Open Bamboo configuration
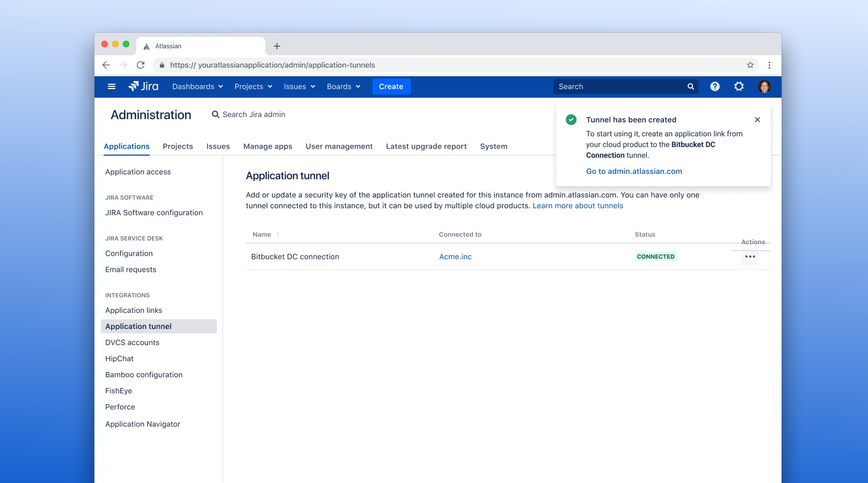Viewport: 868px width, 483px height. coord(144,375)
